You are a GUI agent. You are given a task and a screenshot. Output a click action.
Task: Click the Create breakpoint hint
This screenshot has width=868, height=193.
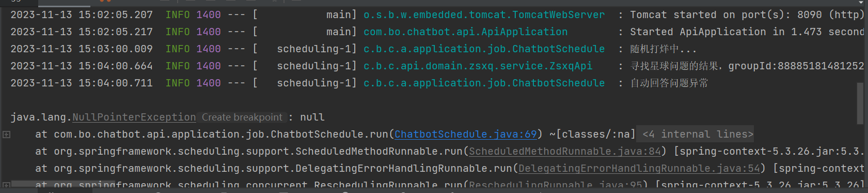242,117
